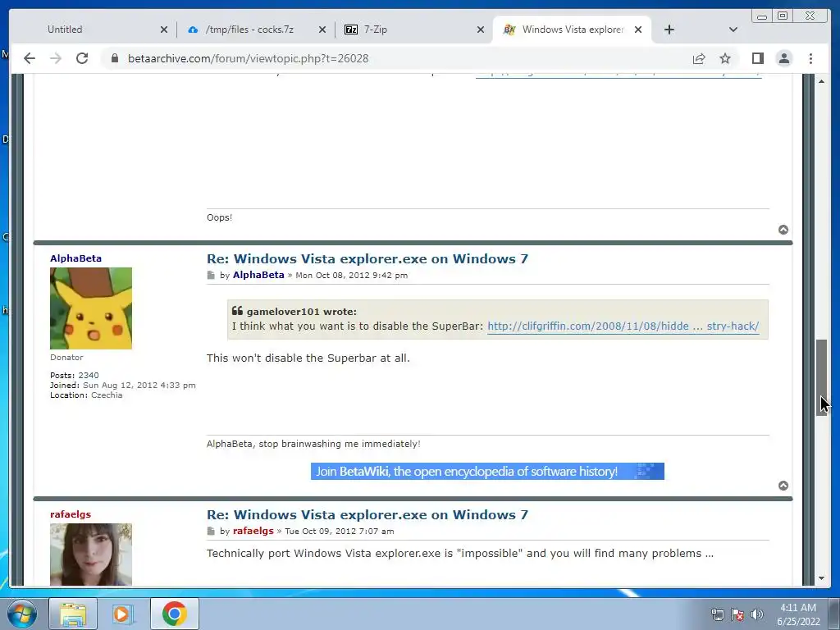This screenshot has height=630, width=840.
Task: Open the volume speaker icon
Action: tap(757, 615)
